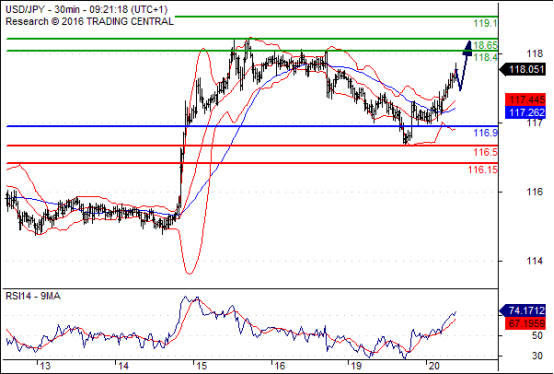
Task: Click the 119.1 resistance level label
Action: tap(485, 24)
